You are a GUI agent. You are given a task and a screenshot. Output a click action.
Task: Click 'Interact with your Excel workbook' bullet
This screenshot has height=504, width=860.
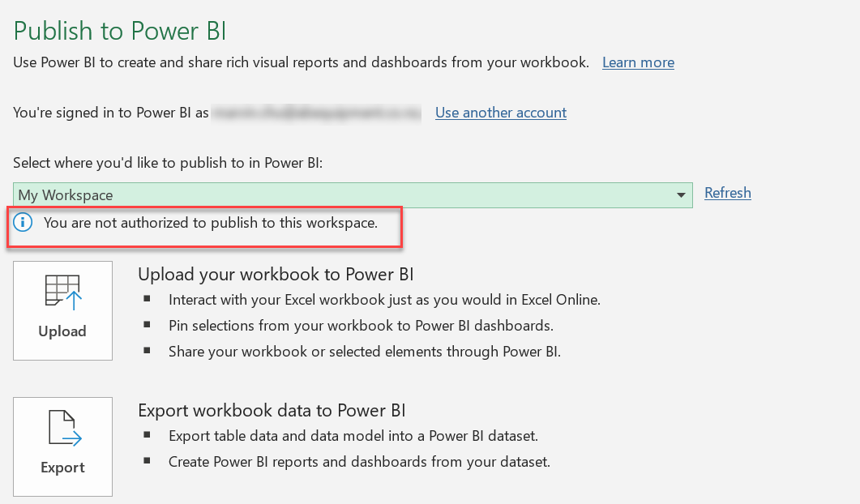384,300
